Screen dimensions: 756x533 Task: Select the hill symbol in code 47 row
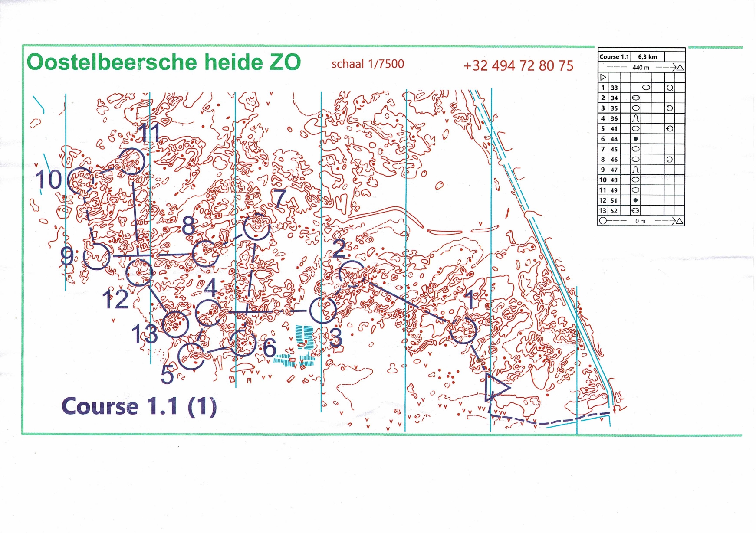coord(636,170)
